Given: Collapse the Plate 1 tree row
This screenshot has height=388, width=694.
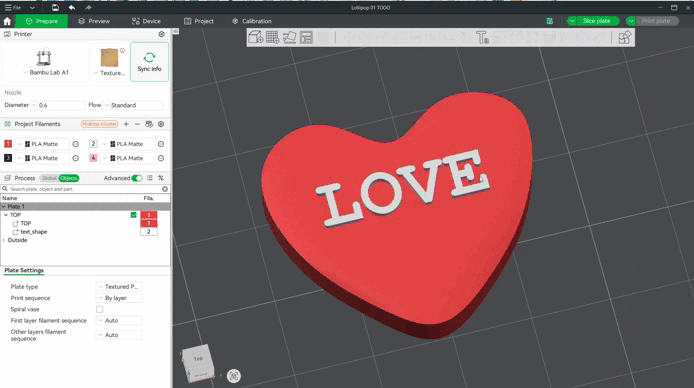Looking at the screenshot, I should tap(4, 207).
